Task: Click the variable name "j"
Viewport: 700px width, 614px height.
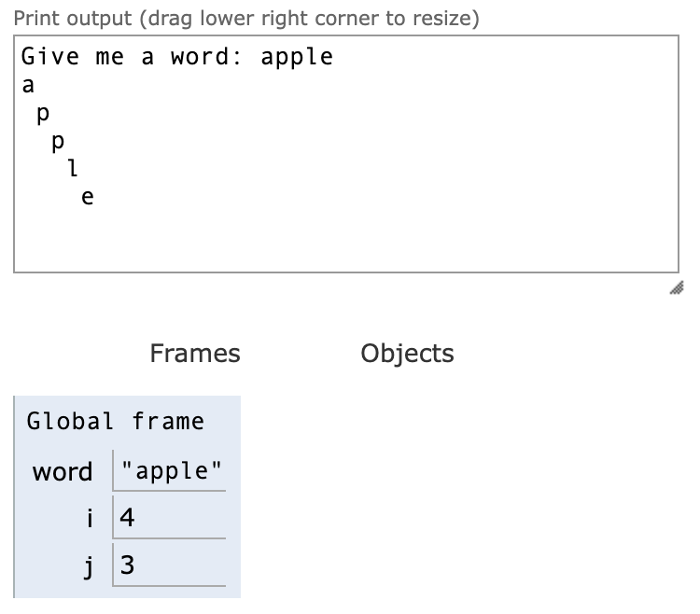Action: pyautogui.click(x=88, y=566)
